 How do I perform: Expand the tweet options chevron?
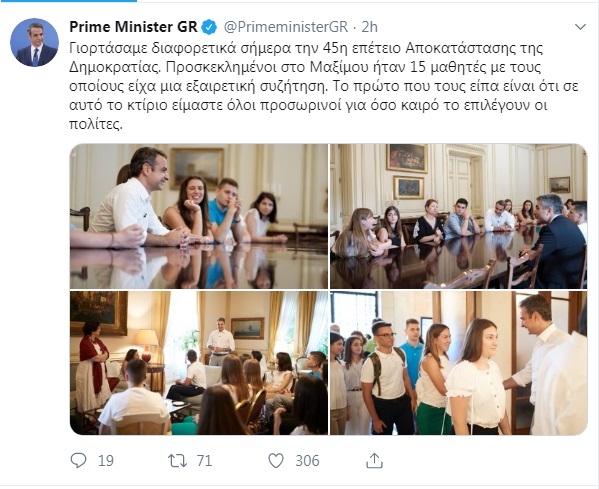coord(580,27)
